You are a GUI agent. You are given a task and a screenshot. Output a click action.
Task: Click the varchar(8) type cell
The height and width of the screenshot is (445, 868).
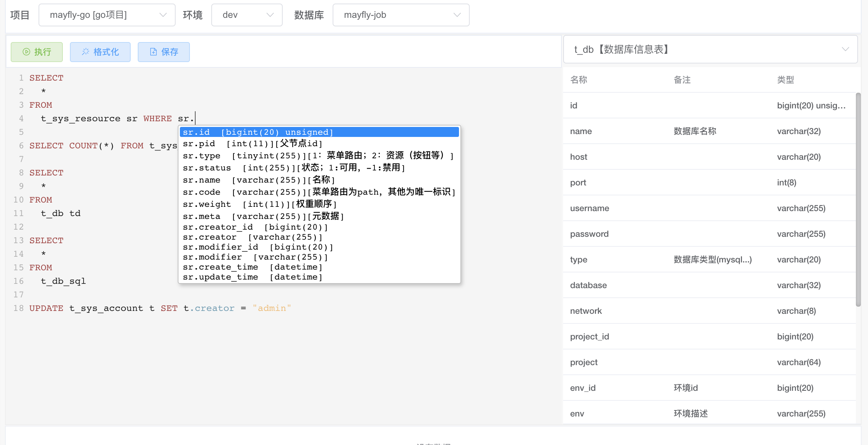[x=797, y=311]
